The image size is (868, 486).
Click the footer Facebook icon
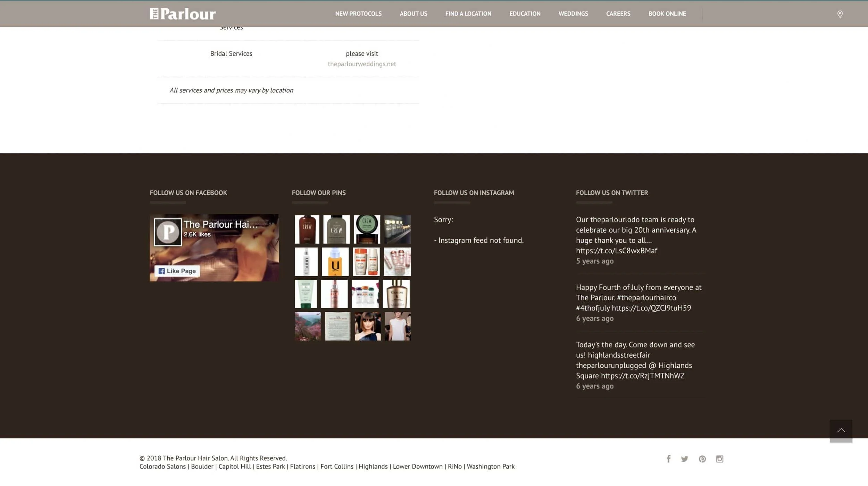tap(668, 459)
